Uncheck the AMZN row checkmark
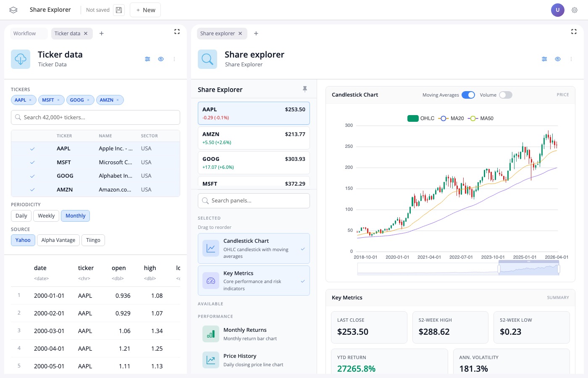The image size is (588, 378). click(32, 190)
